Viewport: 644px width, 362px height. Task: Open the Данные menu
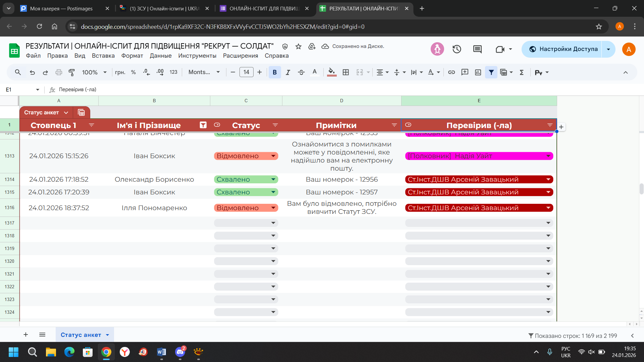tap(160, 56)
